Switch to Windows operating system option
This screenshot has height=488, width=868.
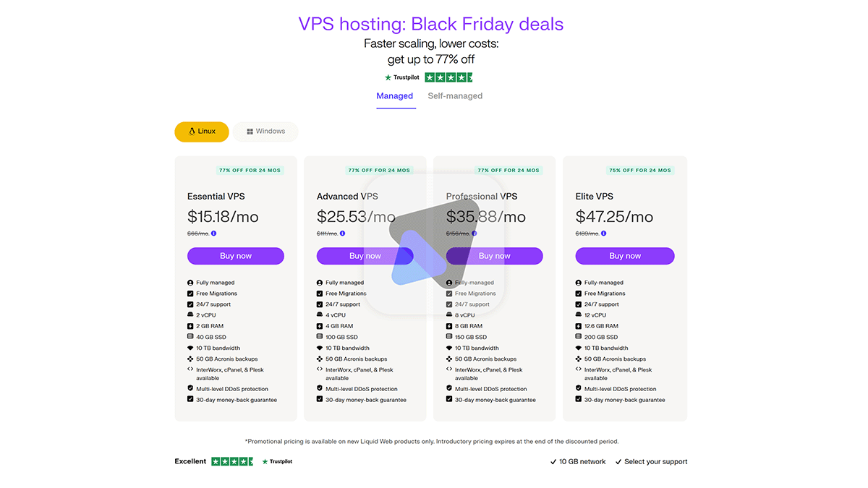coord(265,132)
